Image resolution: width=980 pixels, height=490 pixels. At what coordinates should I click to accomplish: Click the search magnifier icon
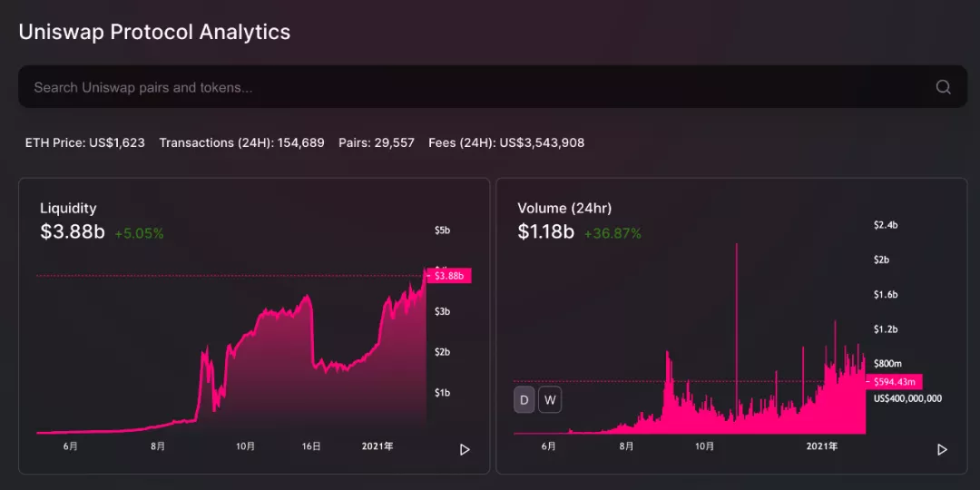(x=943, y=87)
